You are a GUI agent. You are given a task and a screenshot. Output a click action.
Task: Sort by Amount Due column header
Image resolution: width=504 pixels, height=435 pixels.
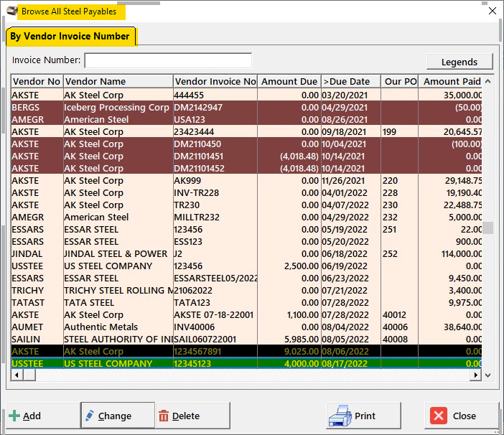tap(289, 81)
